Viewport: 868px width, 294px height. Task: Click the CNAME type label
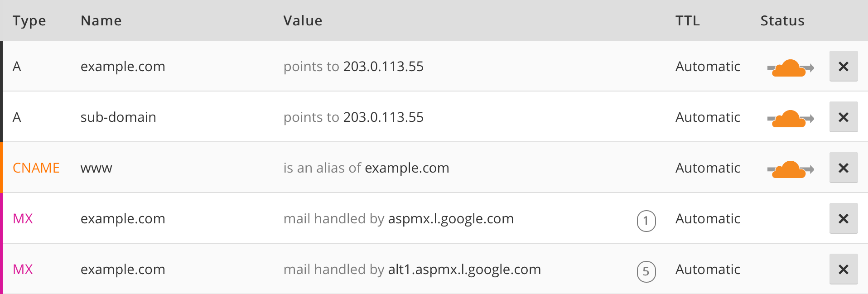click(x=36, y=168)
